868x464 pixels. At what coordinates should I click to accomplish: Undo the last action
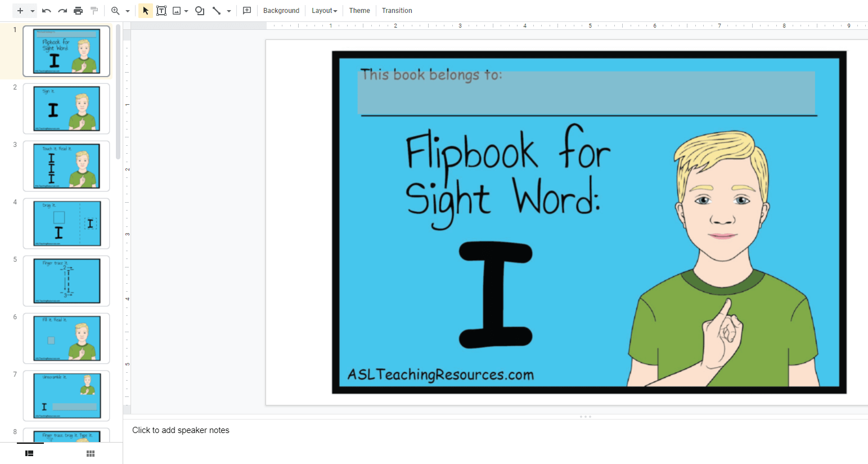(47, 11)
